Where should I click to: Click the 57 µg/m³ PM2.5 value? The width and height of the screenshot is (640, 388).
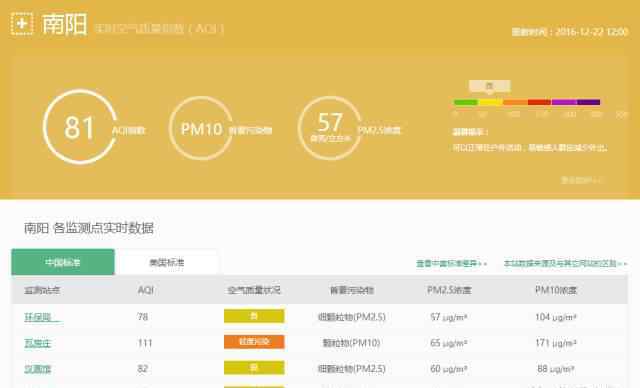pyautogui.click(x=449, y=317)
